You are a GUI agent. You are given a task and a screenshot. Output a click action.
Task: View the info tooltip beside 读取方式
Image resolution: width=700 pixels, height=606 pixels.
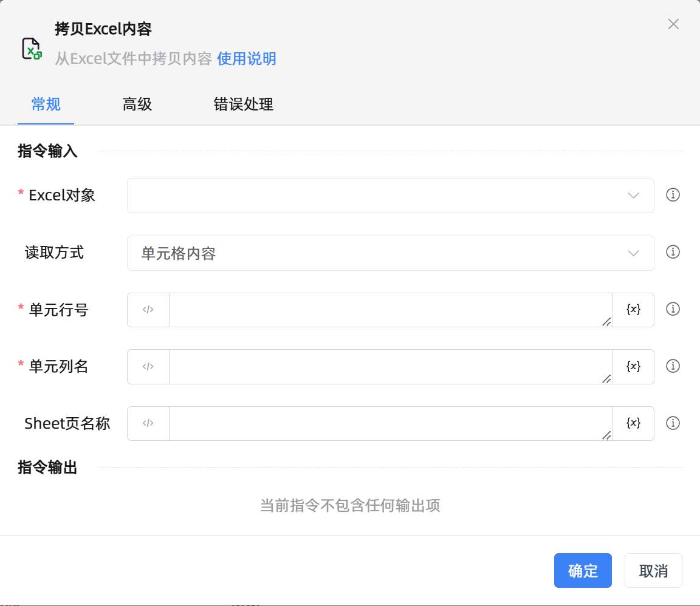coord(673,252)
